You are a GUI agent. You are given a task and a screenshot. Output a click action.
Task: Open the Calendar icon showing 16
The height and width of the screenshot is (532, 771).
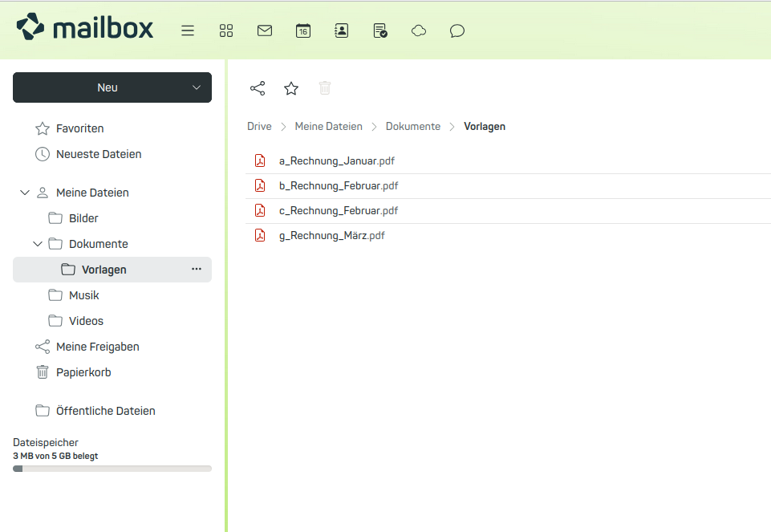303,30
